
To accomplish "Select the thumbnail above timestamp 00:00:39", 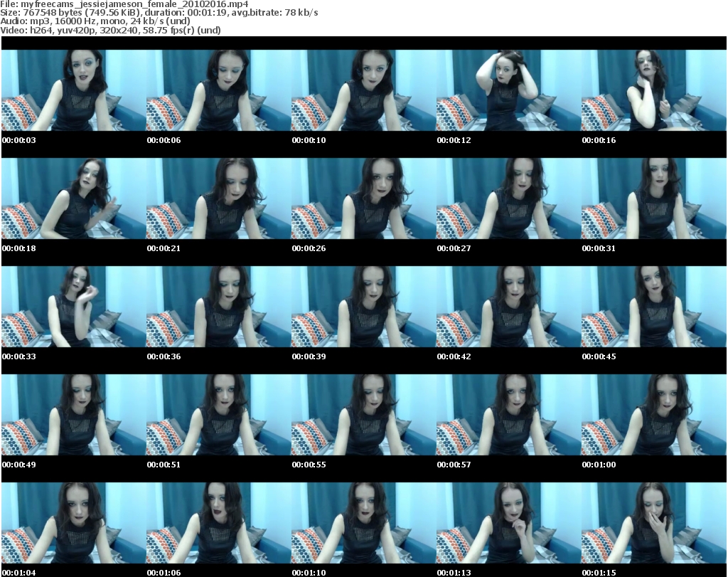I will (x=363, y=307).
